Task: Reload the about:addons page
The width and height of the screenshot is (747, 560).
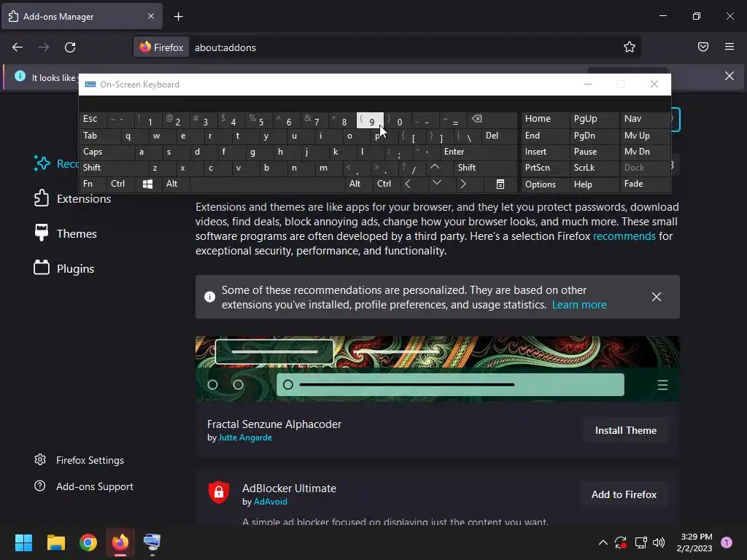Action: point(70,47)
